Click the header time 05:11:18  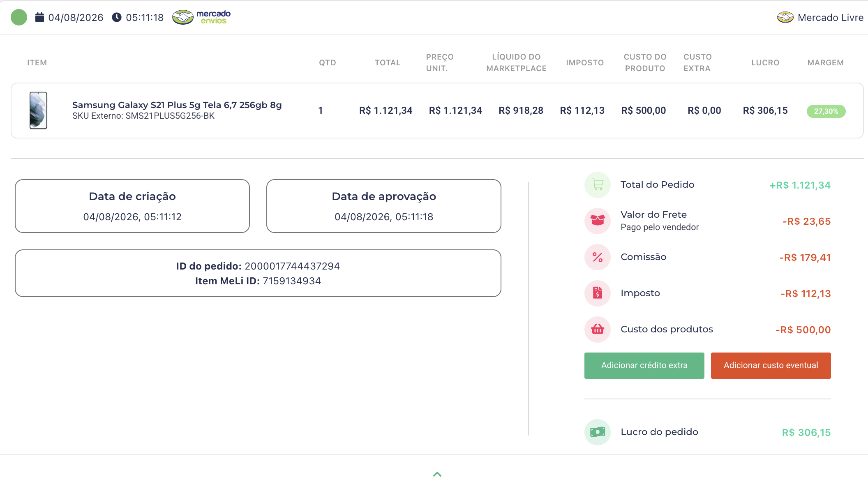[x=145, y=18]
